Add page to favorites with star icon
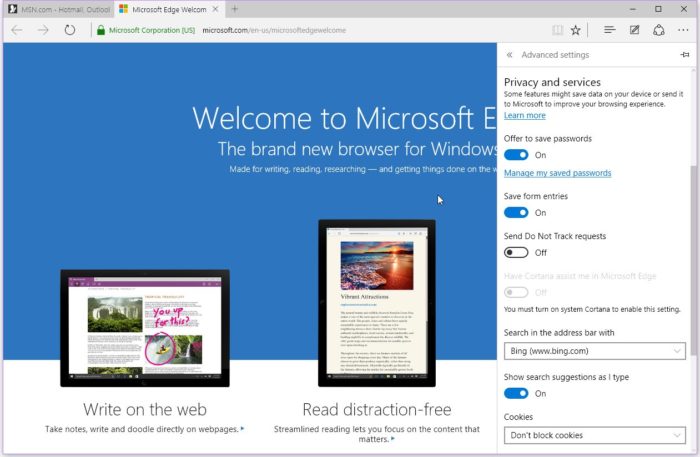 (576, 30)
